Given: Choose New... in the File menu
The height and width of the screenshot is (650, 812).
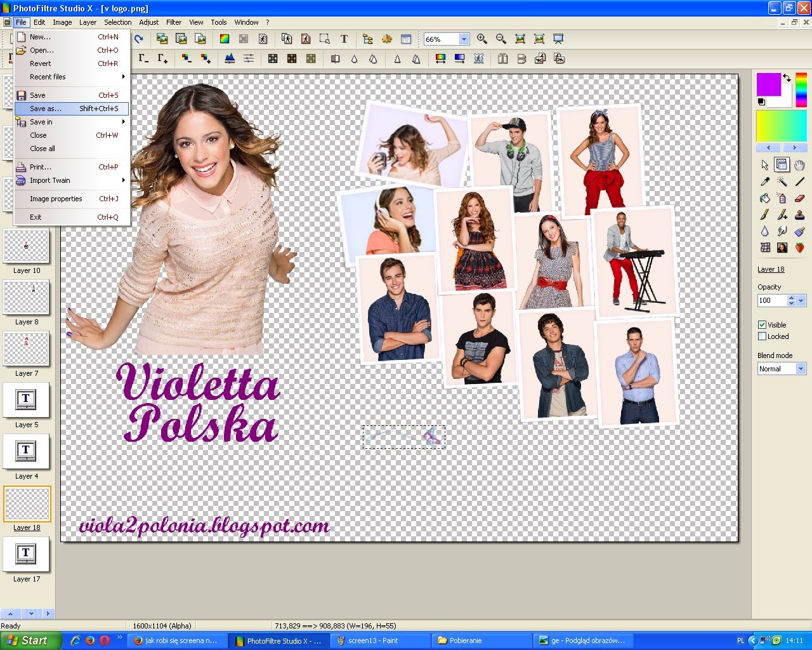Looking at the screenshot, I should click(x=72, y=37).
